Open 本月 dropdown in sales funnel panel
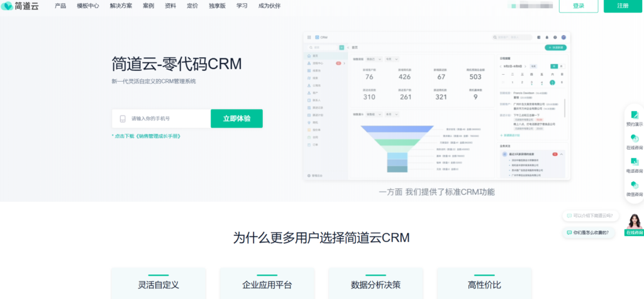This screenshot has height=299, width=644. [x=391, y=114]
